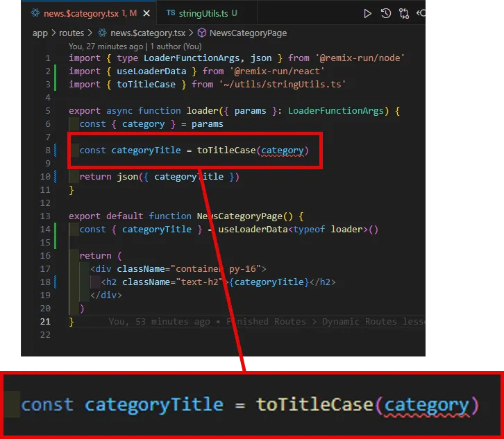Click the '1 author (You)' code lens

point(176,46)
